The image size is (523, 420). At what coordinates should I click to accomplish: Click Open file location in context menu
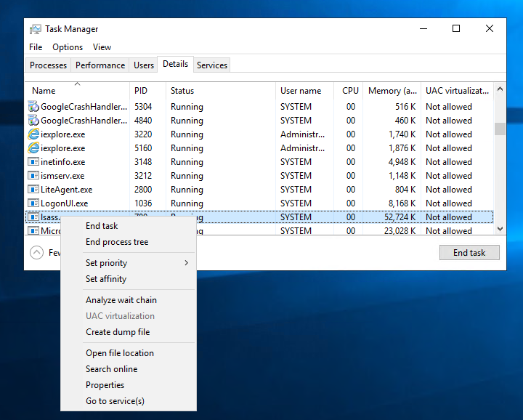(120, 353)
